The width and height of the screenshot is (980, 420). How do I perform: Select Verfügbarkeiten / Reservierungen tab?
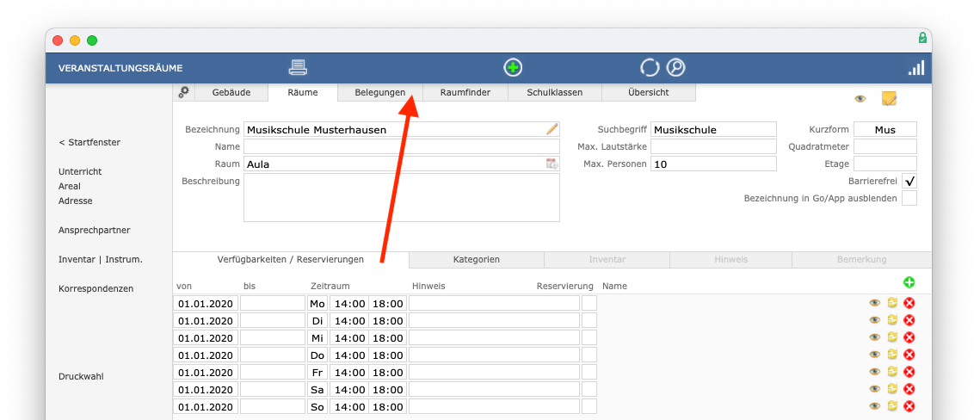(291, 259)
